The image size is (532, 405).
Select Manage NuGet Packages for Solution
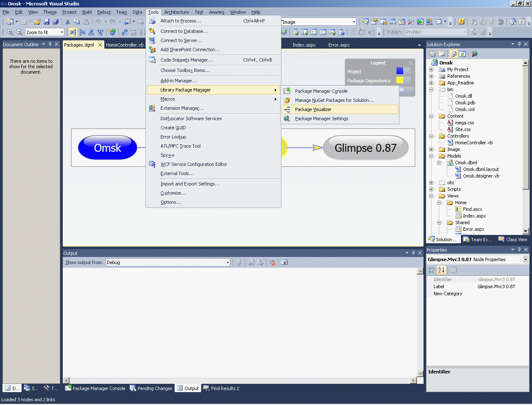[340, 100]
